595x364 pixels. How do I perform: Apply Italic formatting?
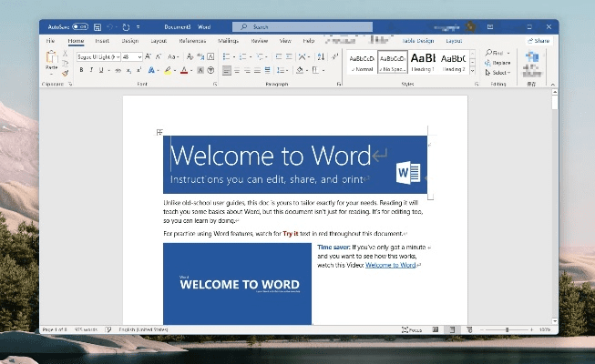[91, 70]
